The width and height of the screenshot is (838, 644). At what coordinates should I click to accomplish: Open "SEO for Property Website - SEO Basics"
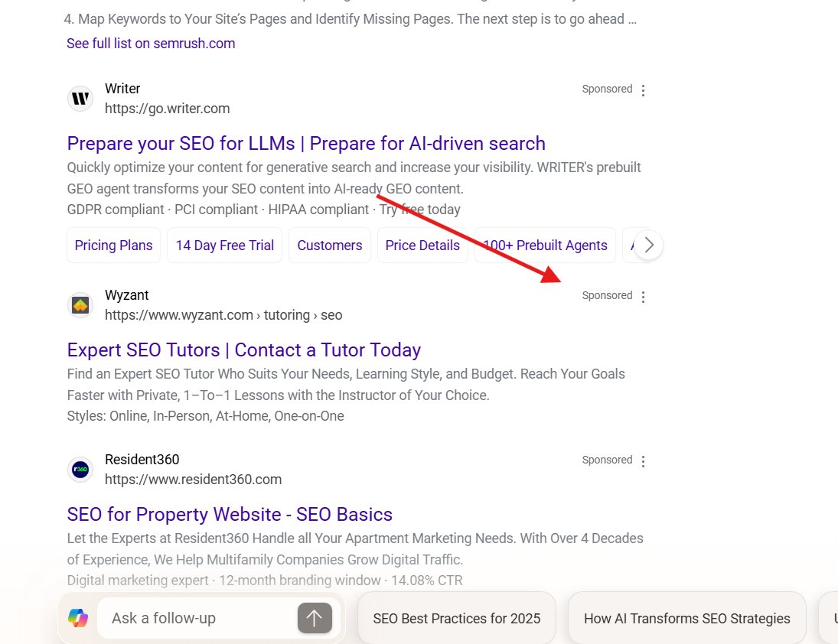230,514
